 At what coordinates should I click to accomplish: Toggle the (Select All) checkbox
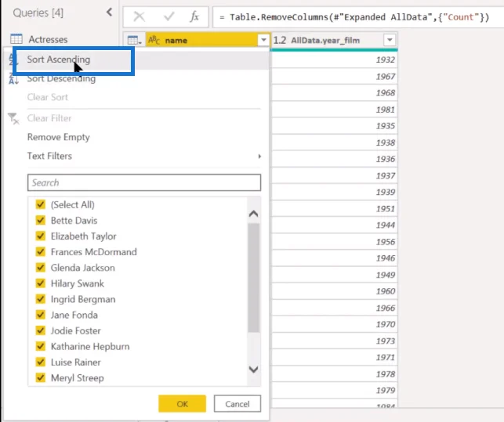click(41, 204)
